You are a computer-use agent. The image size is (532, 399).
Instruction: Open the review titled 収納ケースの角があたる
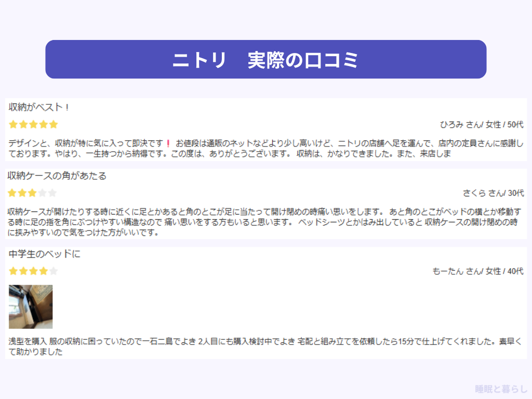point(57,176)
